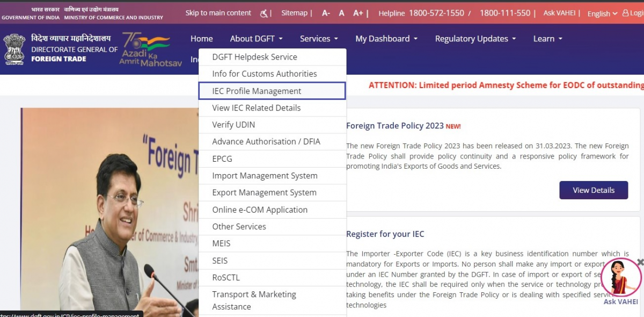Reset font size with the A control

(342, 12)
